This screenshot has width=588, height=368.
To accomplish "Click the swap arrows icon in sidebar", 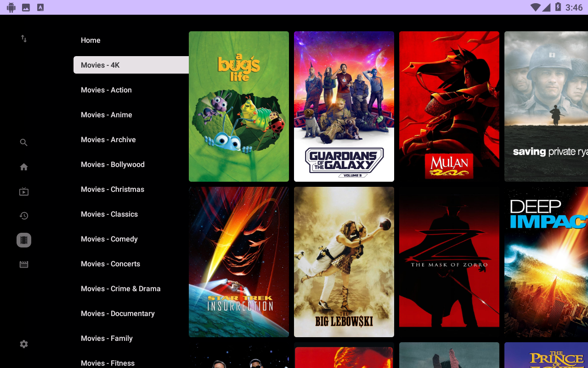I will click(x=24, y=39).
